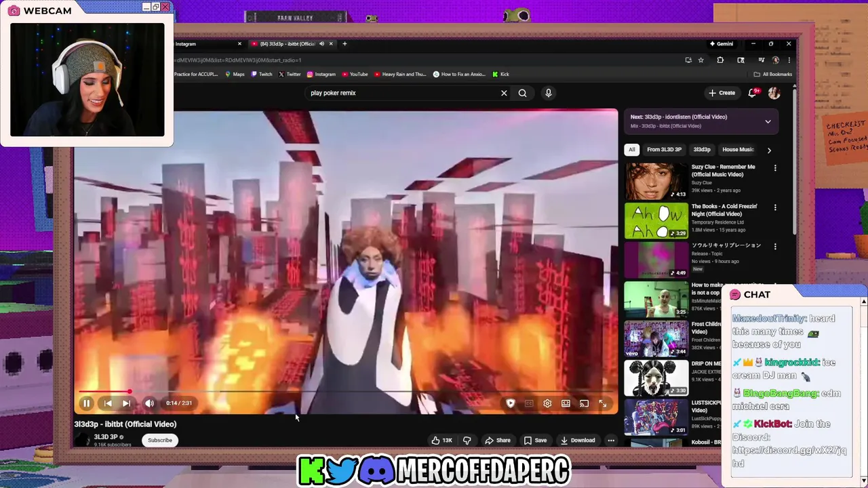Viewport: 868px width, 488px height.
Task: Search with voice microphone button
Action: tap(548, 93)
